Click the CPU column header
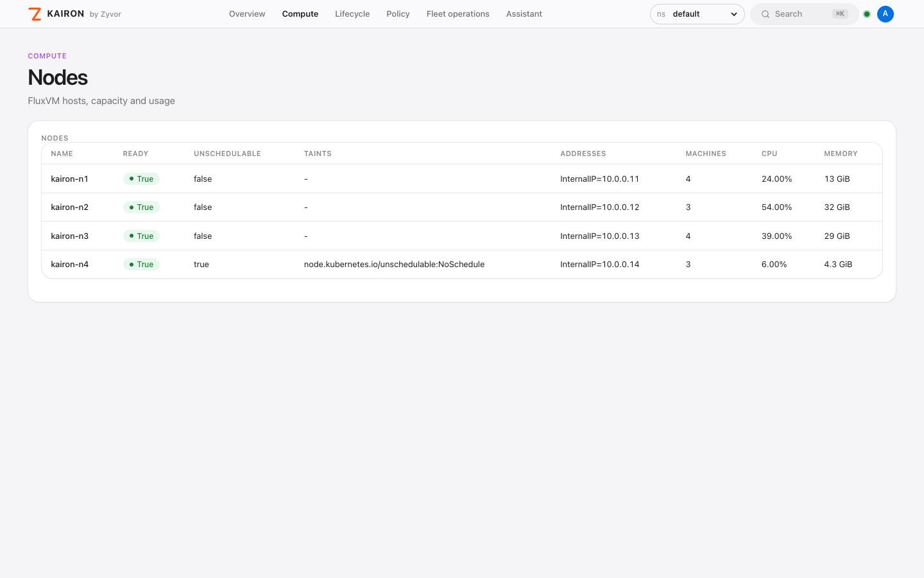The width and height of the screenshot is (924, 578). (769, 153)
